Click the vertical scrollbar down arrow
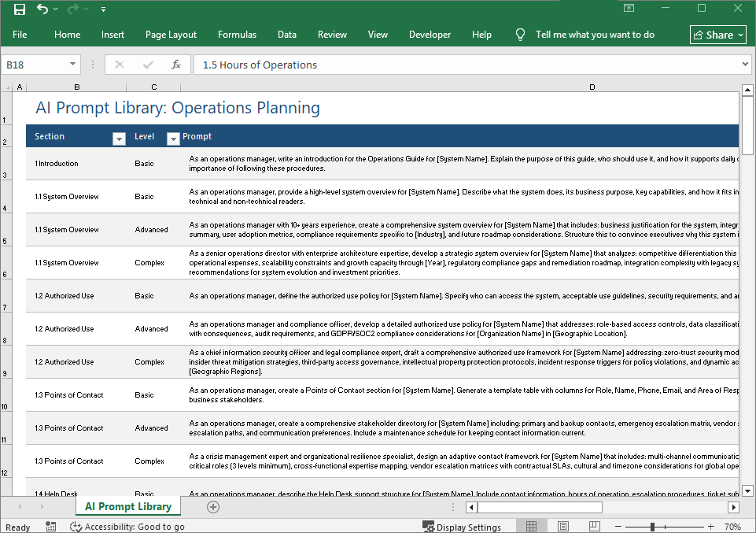Image resolution: width=756 pixels, height=533 pixels. 747,491
